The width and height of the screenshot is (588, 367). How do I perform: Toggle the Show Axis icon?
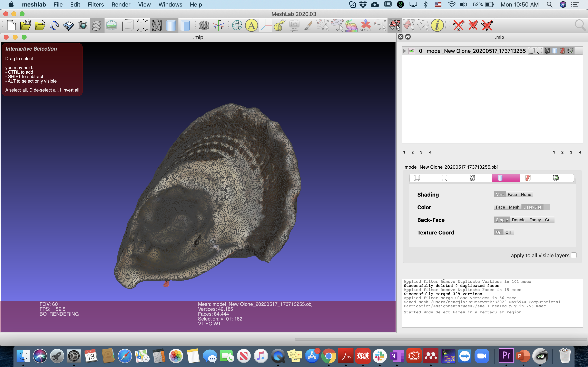[218, 25]
